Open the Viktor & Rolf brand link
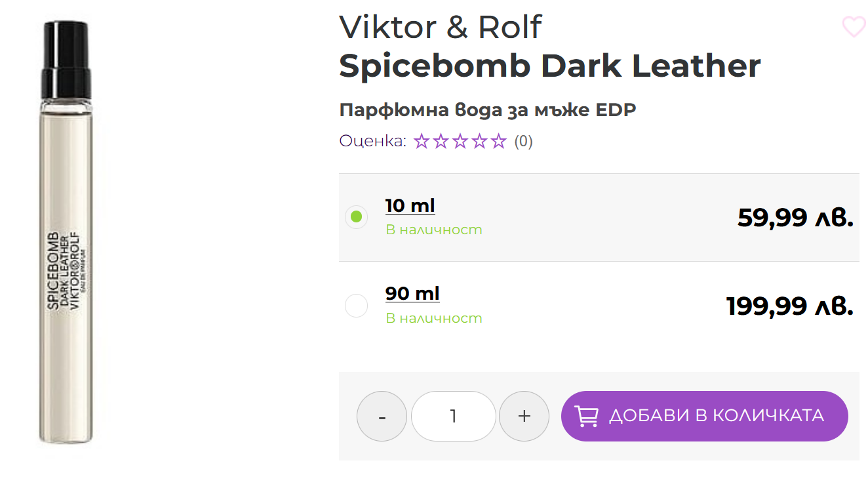Screen dimensions: 868x492 tap(441, 27)
